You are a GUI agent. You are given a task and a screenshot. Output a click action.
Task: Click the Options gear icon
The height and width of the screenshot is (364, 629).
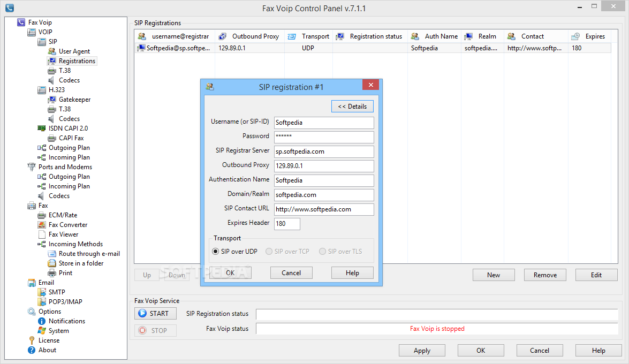31,311
